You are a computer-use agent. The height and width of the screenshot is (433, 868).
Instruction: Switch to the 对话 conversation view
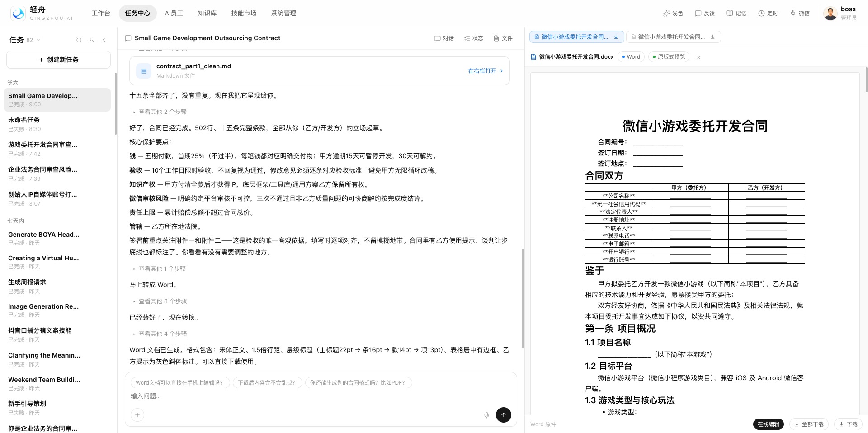(444, 38)
